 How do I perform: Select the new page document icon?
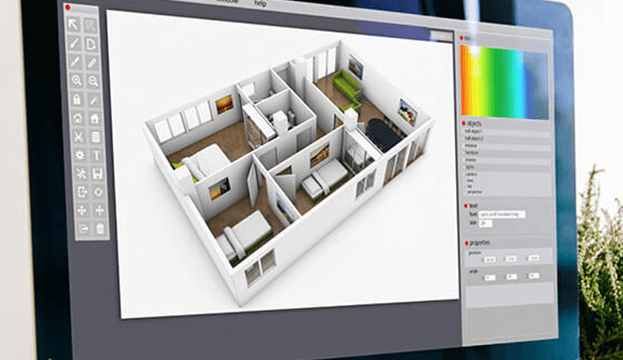pos(91,44)
